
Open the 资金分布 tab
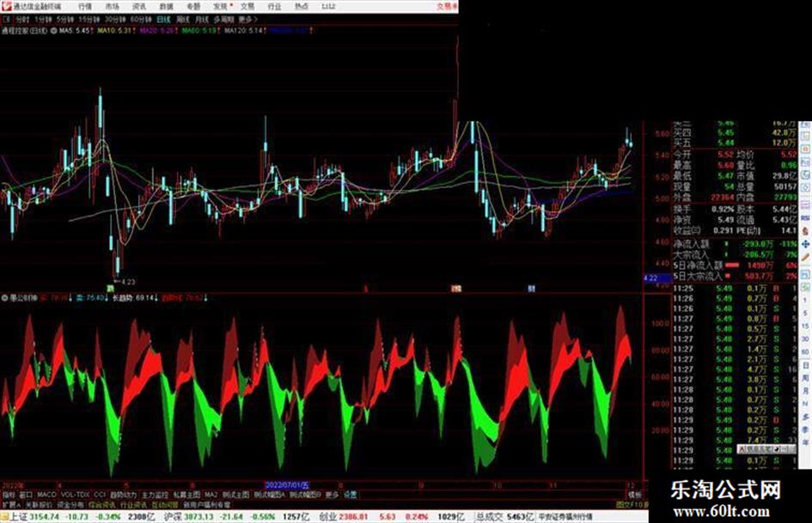[x=70, y=504]
